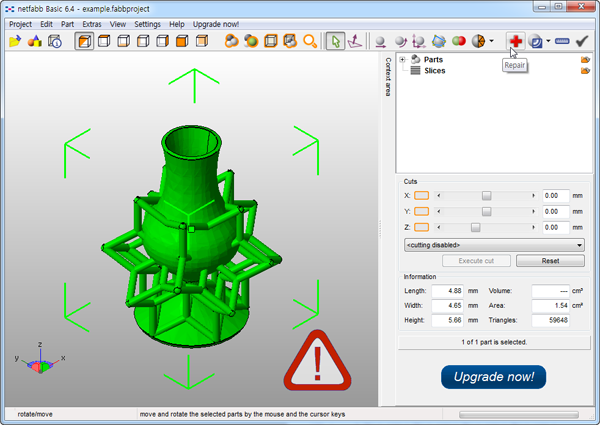Choose the purple align-to-plane tool
Screen dimensions: 600x425
[355, 41]
